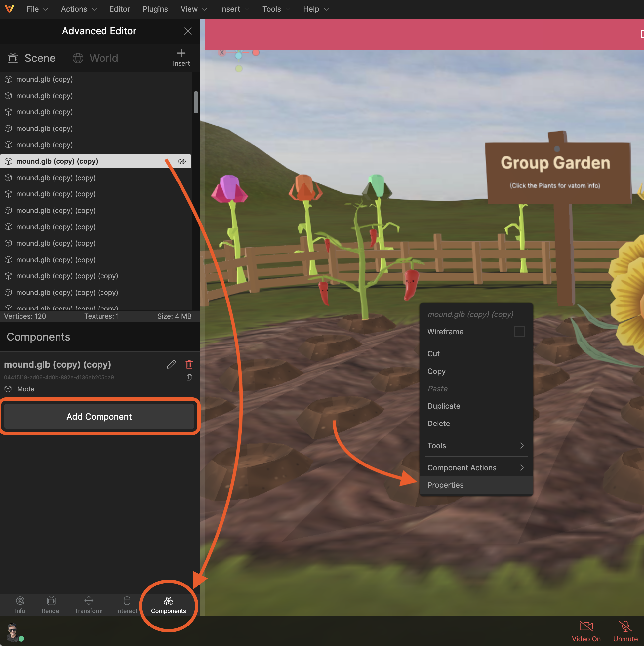Screen dimensions: 644x646
Task: Open the Actions menu
Action: pos(79,9)
